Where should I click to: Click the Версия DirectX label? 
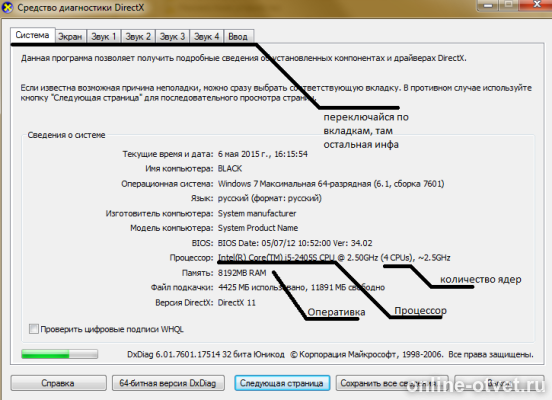point(184,302)
